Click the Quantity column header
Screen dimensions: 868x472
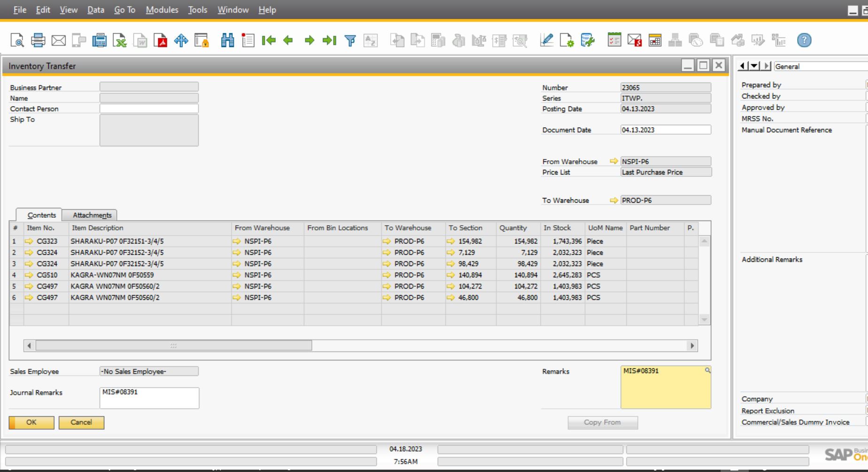518,228
